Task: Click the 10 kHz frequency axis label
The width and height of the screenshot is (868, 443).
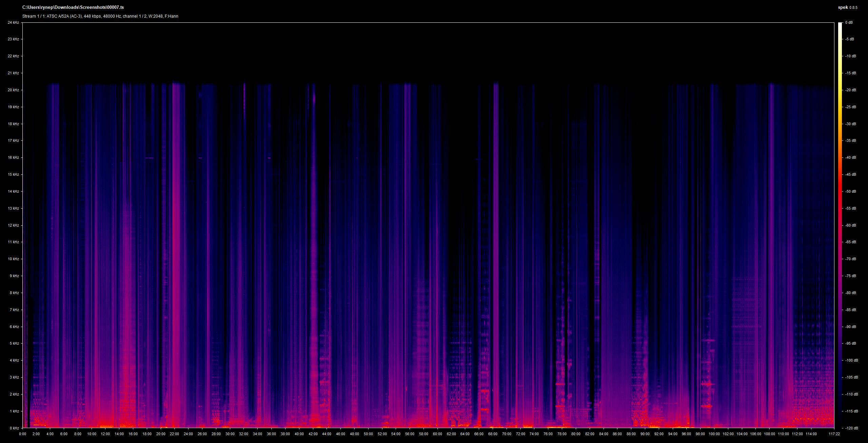Action: pyautogui.click(x=13, y=259)
